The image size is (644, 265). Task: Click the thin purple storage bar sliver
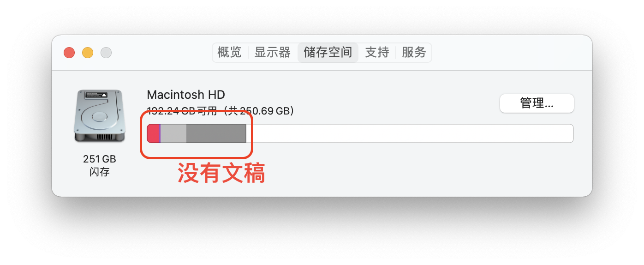(x=160, y=133)
